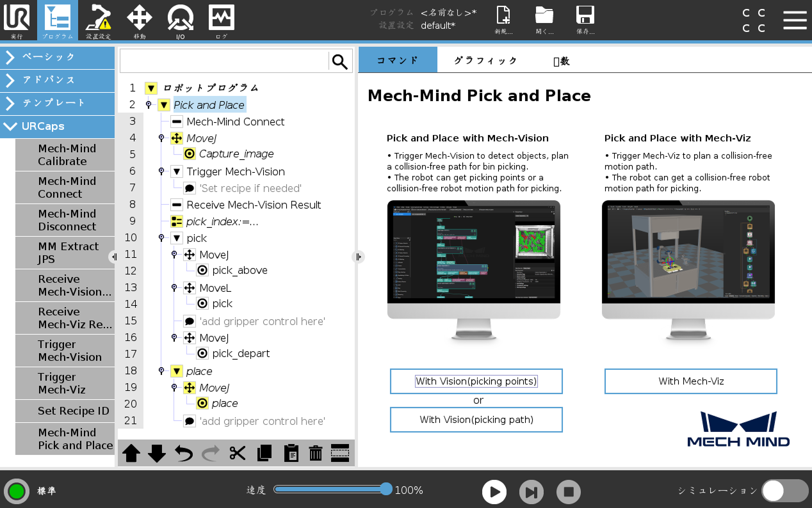
Task: Select Receive Mech-Vision Result tree row
Action: (254, 205)
